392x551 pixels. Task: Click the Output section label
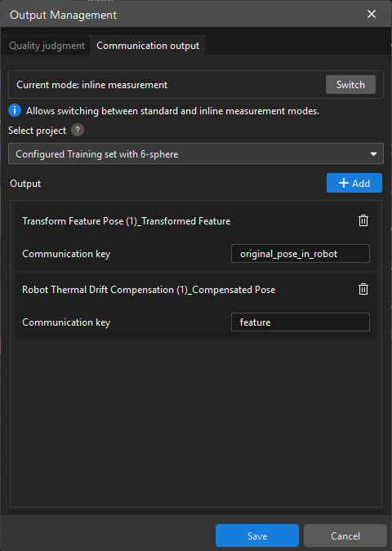tap(25, 184)
